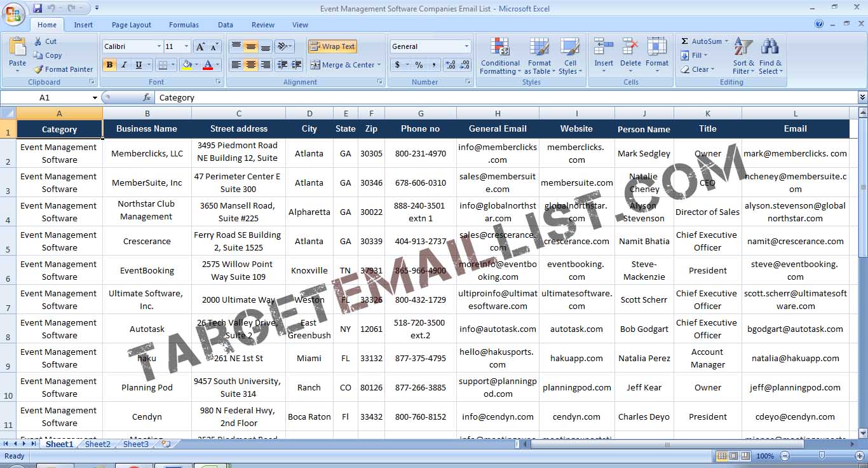Open Sort & Filter options

point(743,56)
